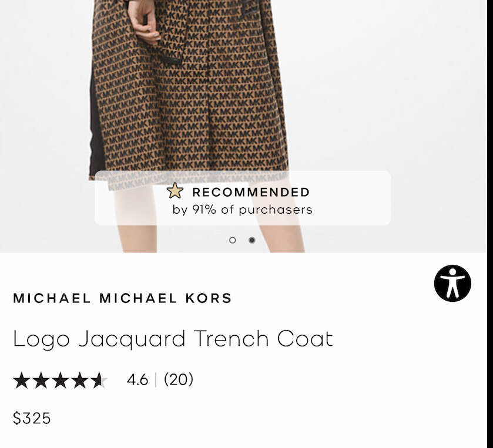Click the 'by 91% of purchasers' text
The width and height of the screenshot is (493, 448).
(243, 210)
